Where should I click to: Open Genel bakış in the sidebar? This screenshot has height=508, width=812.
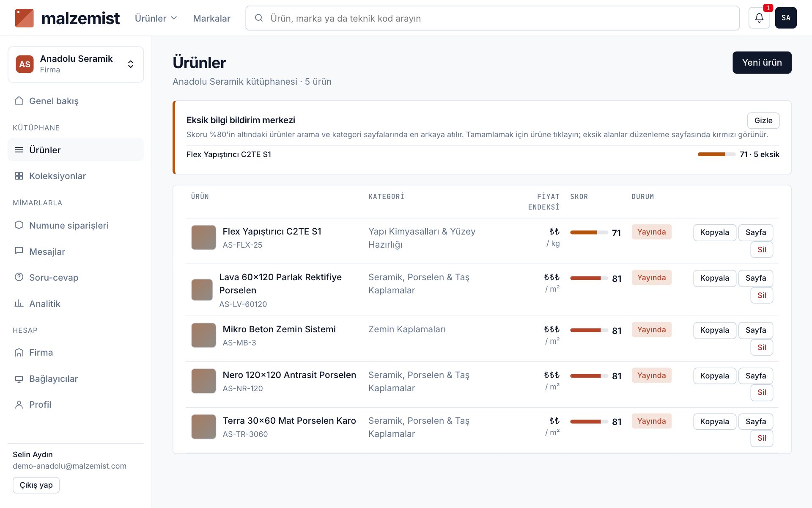tap(76, 101)
